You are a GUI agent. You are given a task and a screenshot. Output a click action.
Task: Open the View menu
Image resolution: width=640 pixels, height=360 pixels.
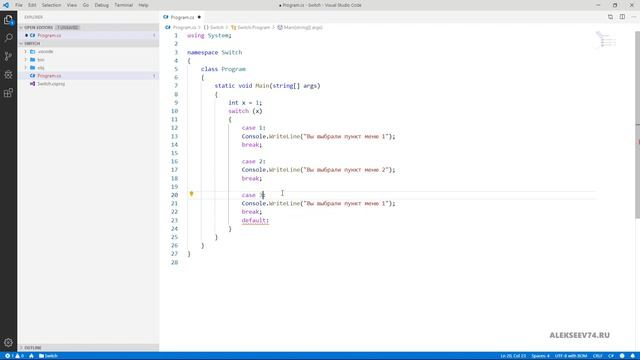(72, 5)
